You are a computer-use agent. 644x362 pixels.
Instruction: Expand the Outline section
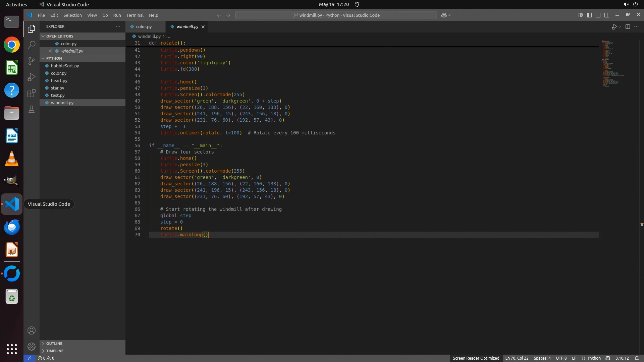click(x=54, y=344)
